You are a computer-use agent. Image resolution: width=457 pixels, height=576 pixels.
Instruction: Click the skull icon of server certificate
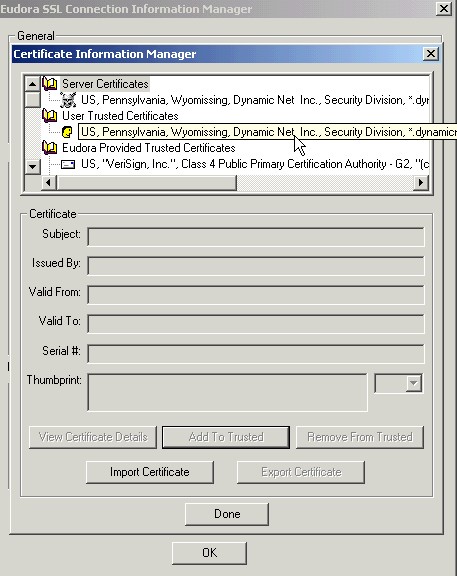click(x=68, y=100)
